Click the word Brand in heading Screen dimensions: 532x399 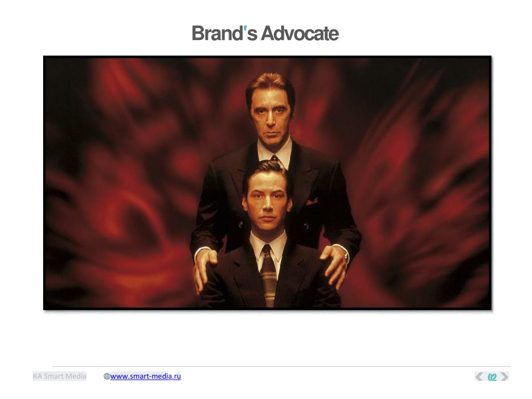[x=217, y=33]
